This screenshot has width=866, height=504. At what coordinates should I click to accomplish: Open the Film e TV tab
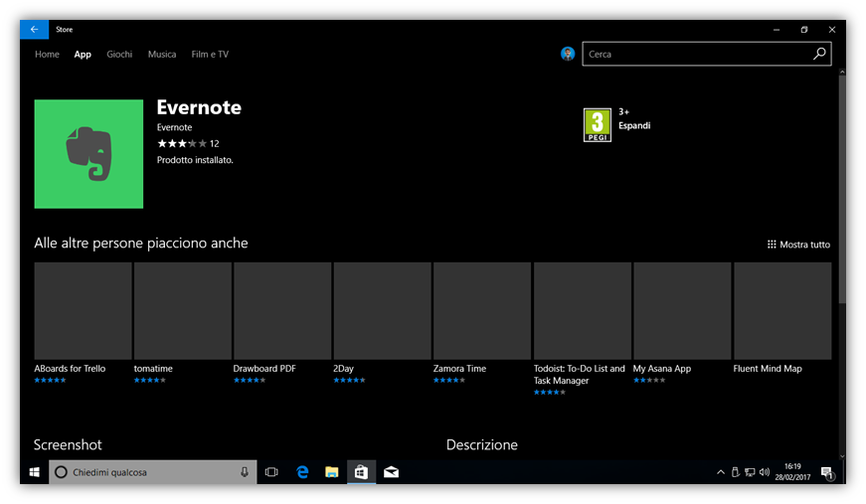click(210, 54)
